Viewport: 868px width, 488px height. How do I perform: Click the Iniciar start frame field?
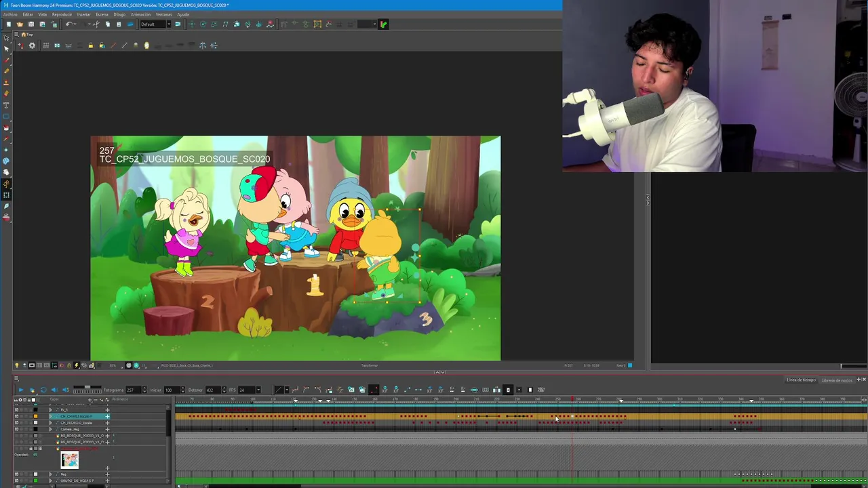(173, 390)
